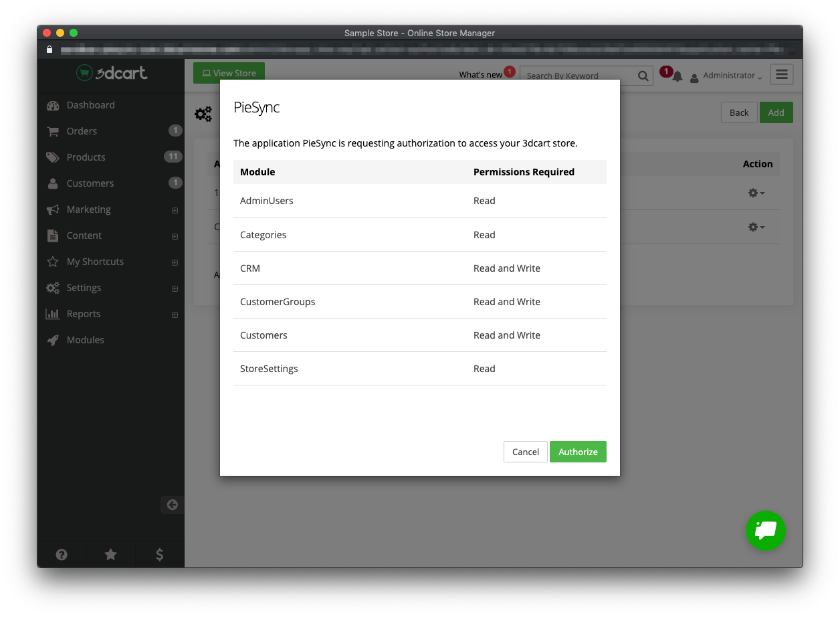The width and height of the screenshot is (840, 617).
Task: Click the Reports bar chart icon
Action: pos(53,314)
